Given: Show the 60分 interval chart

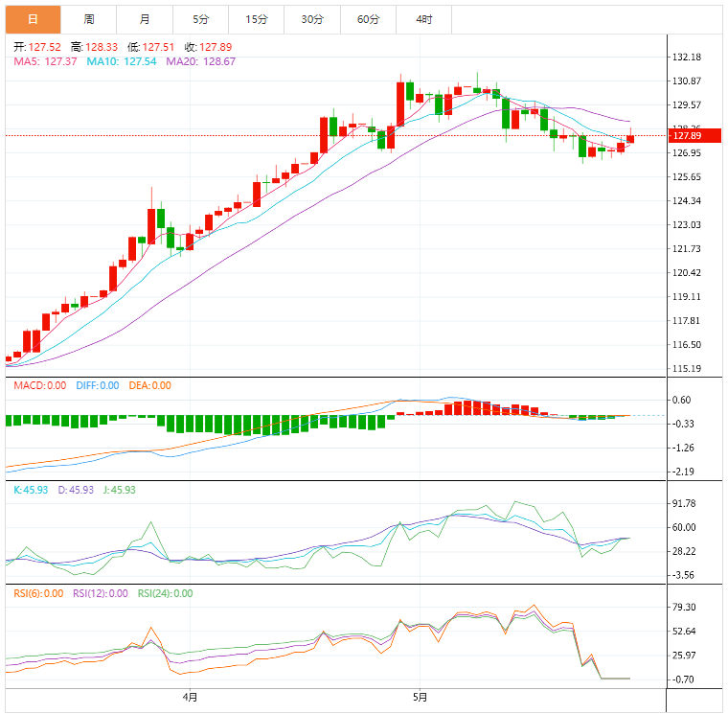Looking at the screenshot, I should (x=368, y=19).
